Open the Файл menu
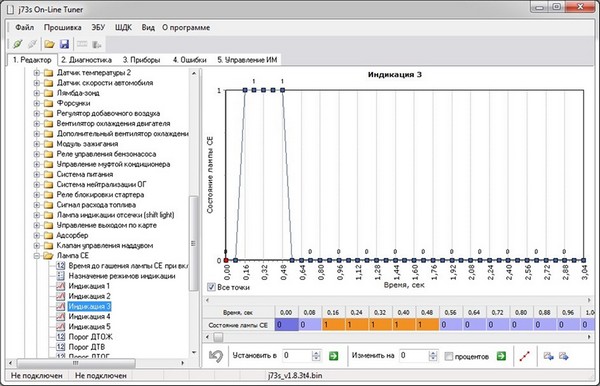600x386 pixels. (x=24, y=28)
